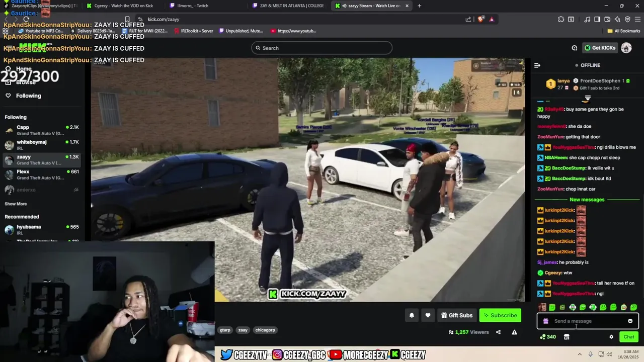Image resolution: width=644 pixels, height=362 pixels.
Task: Click the 340 channel points balance
Action: tap(548, 337)
